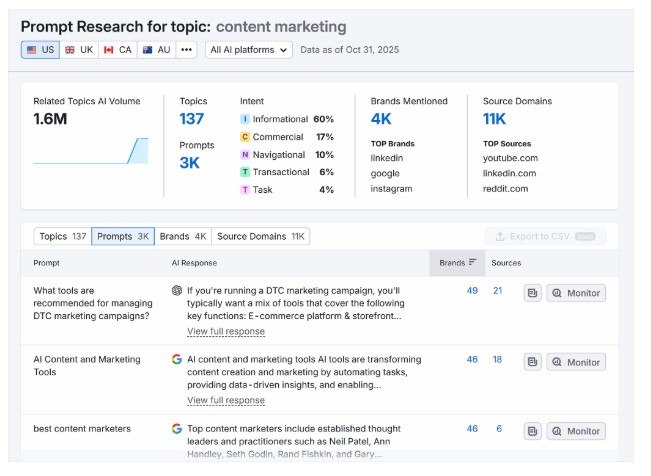This screenshot has height=476, width=651.
Task: Click the response icon in the DTC marketing row
Action: click(x=533, y=293)
